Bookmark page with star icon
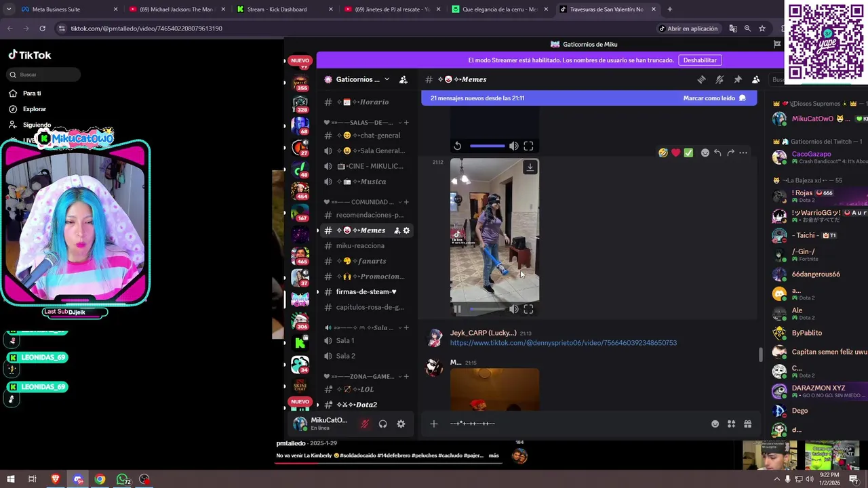The height and width of the screenshot is (488, 868). pyautogui.click(x=762, y=28)
